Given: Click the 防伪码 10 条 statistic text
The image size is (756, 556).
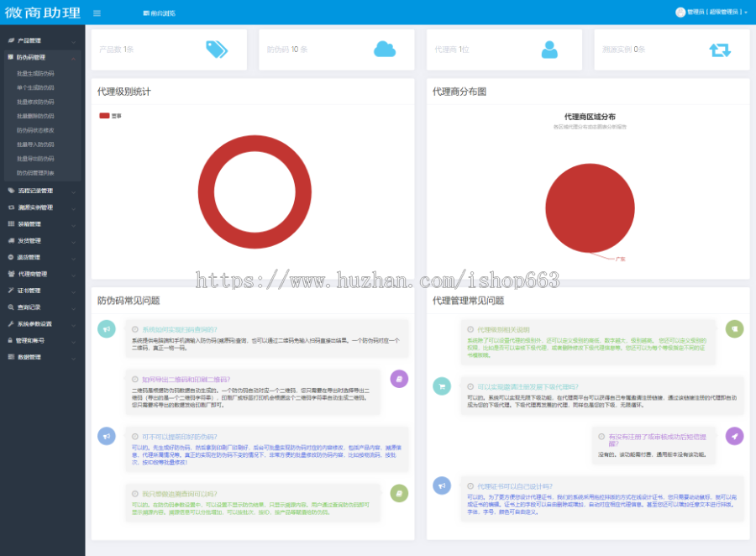Looking at the screenshot, I should [287, 50].
